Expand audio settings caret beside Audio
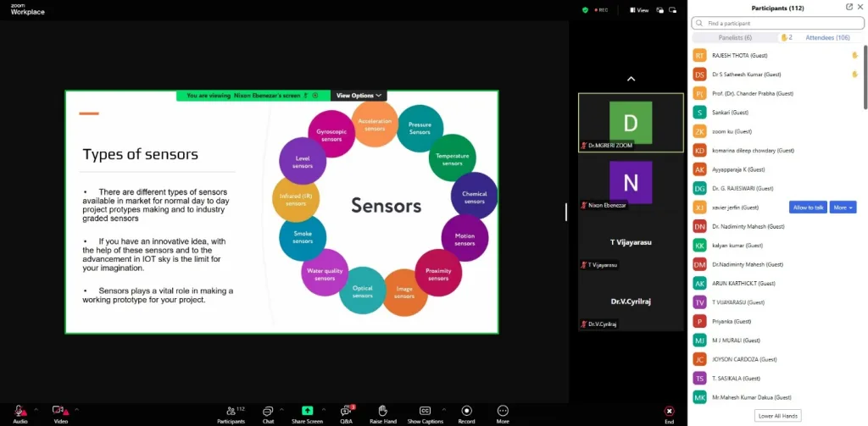Viewport: 868px width, 426px height. [36, 409]
